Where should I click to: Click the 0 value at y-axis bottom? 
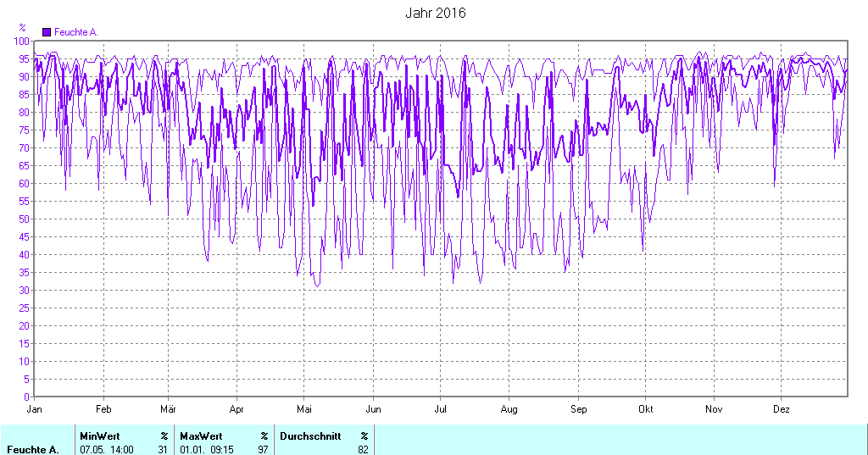[x=27, y=397]
